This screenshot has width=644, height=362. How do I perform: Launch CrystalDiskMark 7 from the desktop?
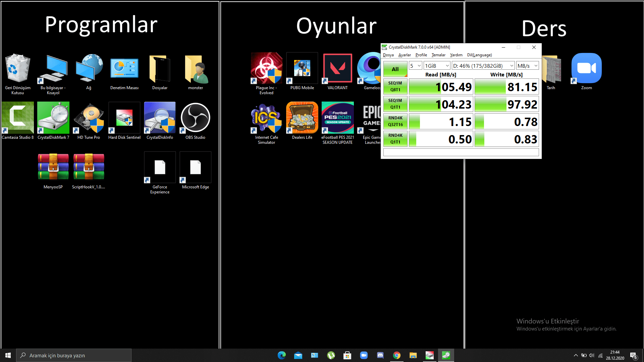click(53, 118)
